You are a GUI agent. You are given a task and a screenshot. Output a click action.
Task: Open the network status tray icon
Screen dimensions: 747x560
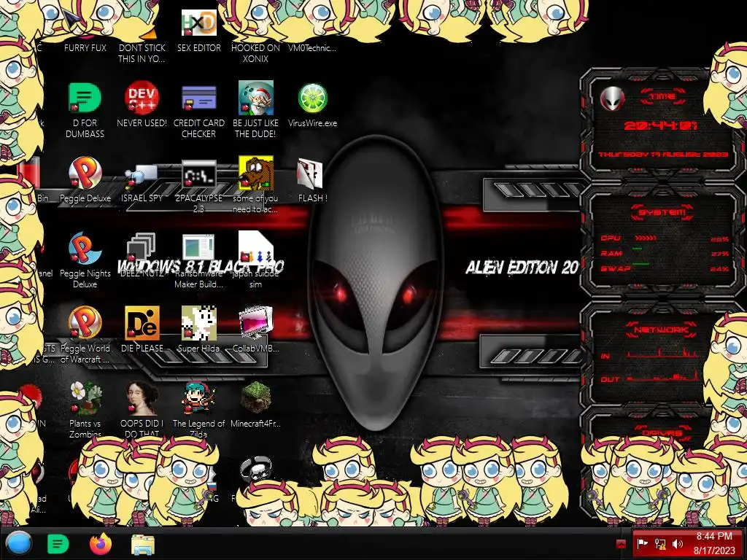coord(660,544)
